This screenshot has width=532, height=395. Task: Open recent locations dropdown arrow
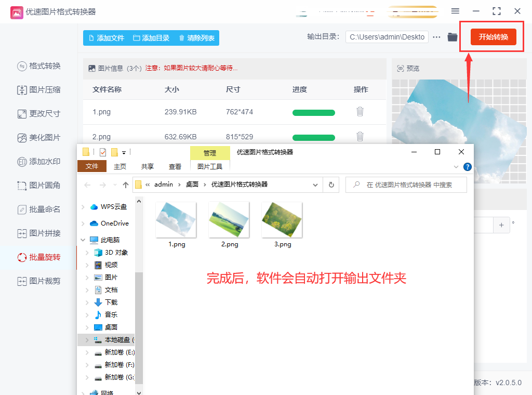[x=115, y=185]
